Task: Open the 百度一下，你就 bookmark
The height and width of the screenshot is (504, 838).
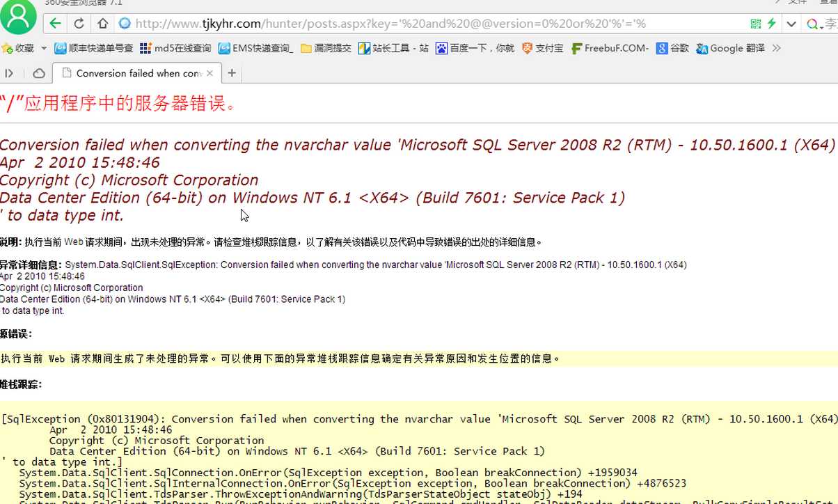Action: coord(475,48)
